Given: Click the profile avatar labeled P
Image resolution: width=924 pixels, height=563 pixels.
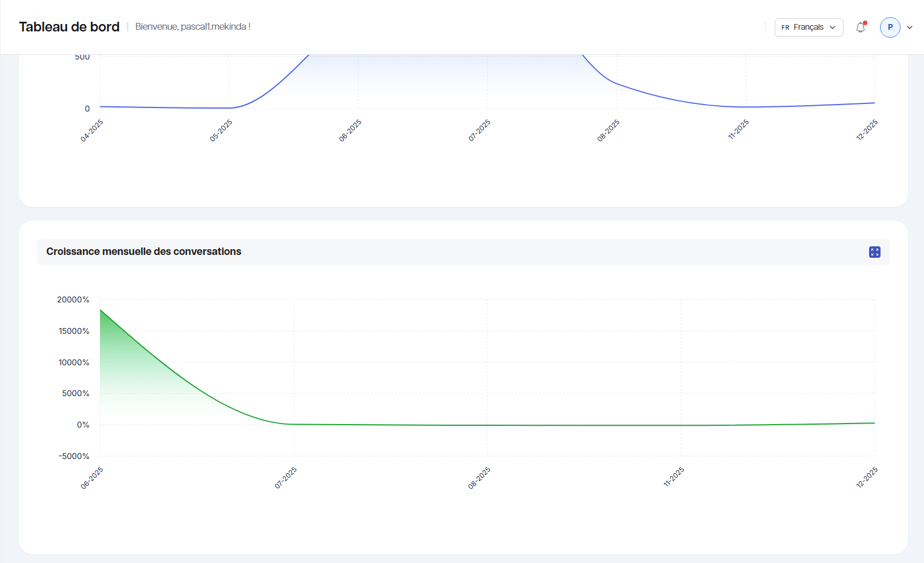Looking at the screenshot, I should [x=890, y=27].
